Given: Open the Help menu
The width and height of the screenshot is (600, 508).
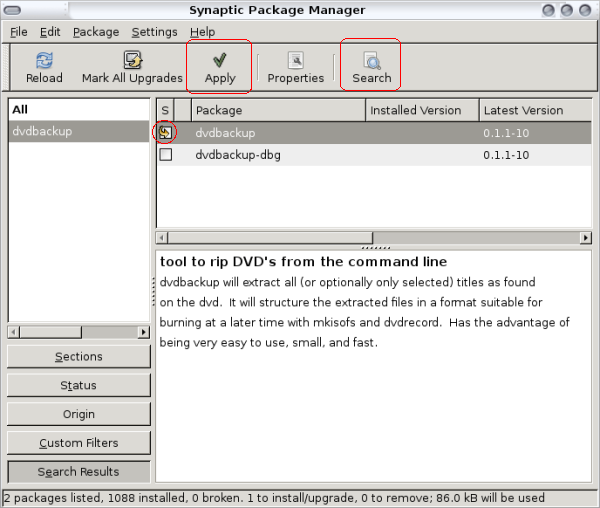Looking at the screenshot, I should pos(202,32).
